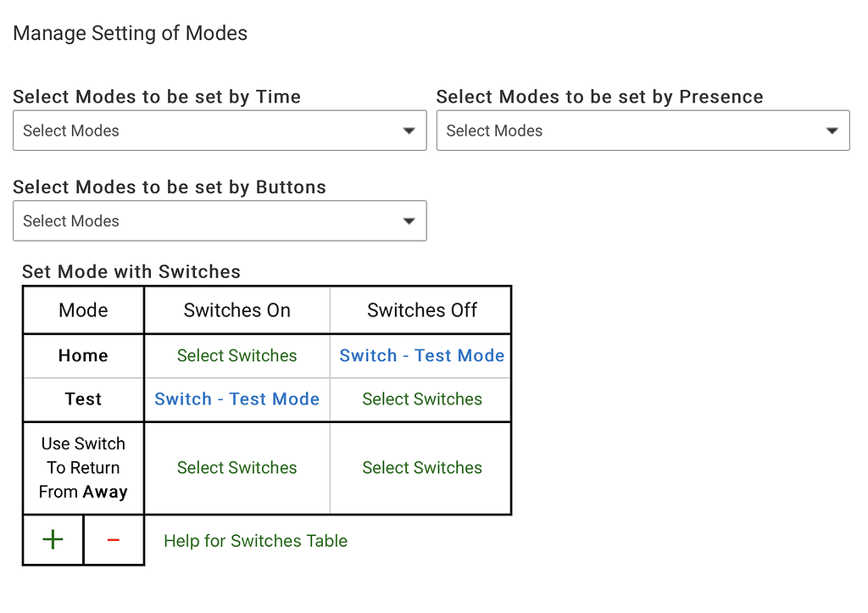
Task: Open Help for Switches Table
Action: tap(256, 541)
